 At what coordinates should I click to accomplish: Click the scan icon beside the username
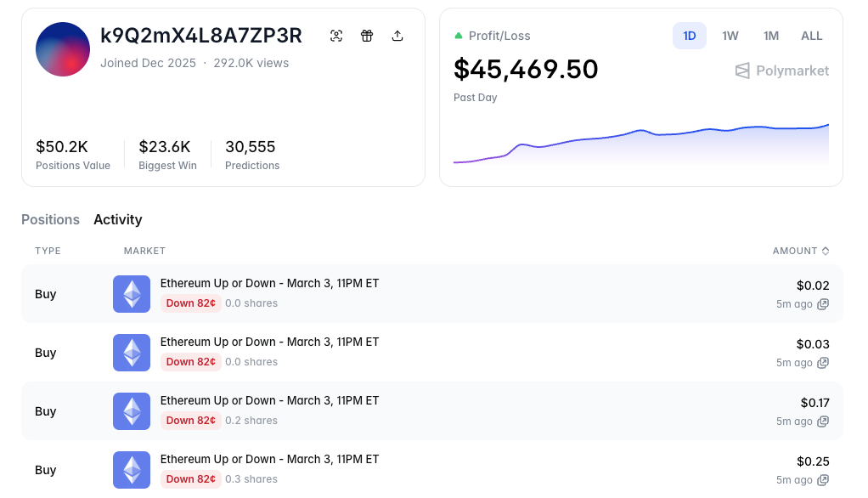[336, 36]
